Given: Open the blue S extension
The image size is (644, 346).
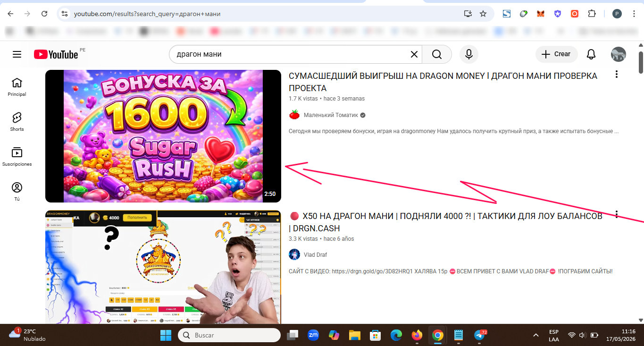Looking at the screenshot, I should coord(507,14).
